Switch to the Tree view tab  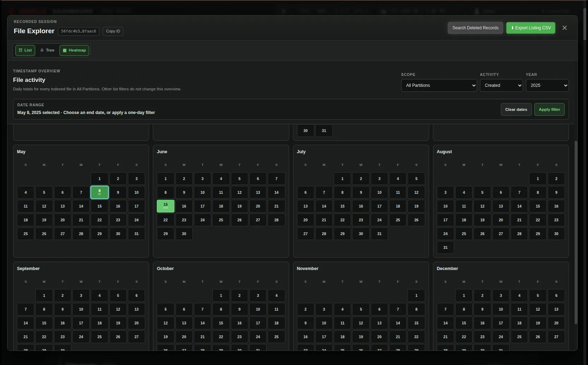coord(47,50)
